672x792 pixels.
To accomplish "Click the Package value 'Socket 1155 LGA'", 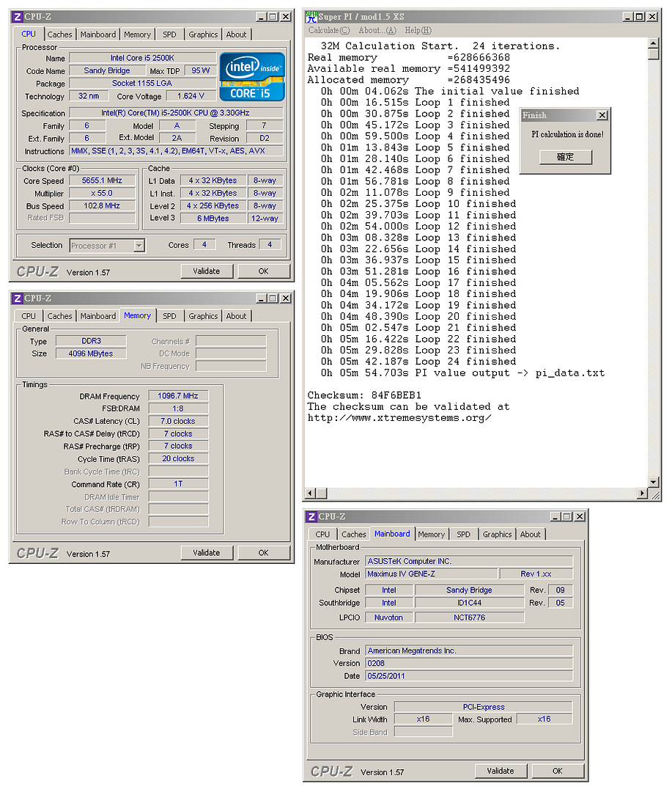I will point(142,84).
